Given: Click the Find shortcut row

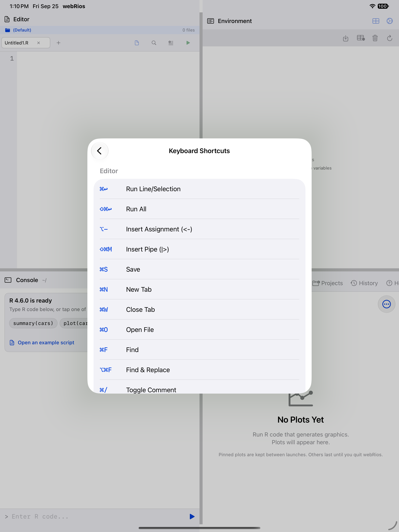Looking at the screenshot, I should pos(199,350).
